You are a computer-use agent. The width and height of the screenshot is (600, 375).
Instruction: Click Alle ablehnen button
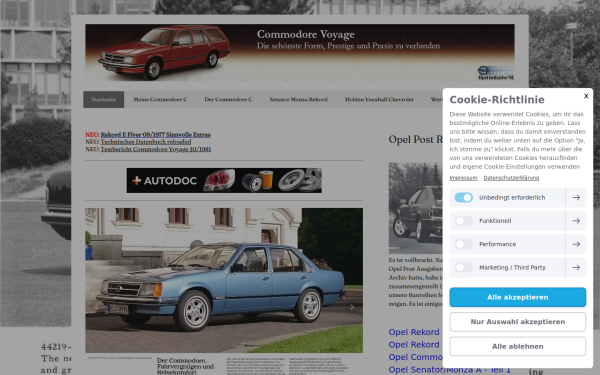click(x=517, y=346)
